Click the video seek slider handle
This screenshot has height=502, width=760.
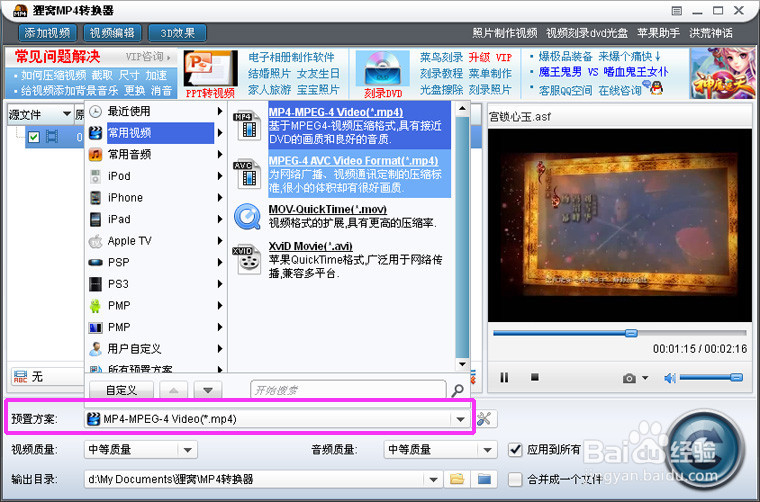pyautogui.click(x=631, y=333)
